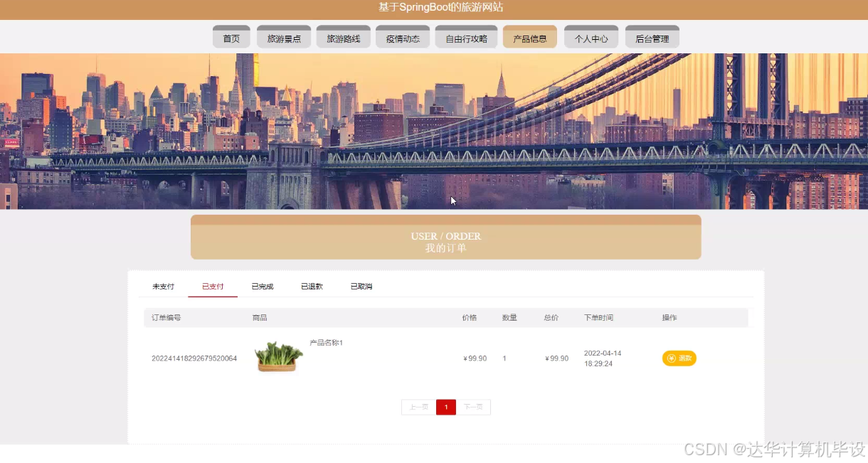Switch to the 未支付 order tab
This screenshot has width=868, height=463.
pos(163,286)
